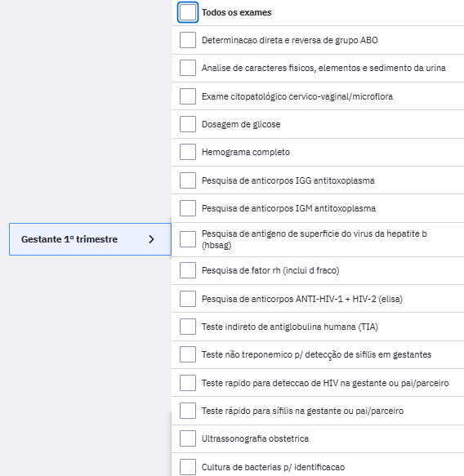
Task: Check Dosagem de glicose
Action: click(188, 124)
